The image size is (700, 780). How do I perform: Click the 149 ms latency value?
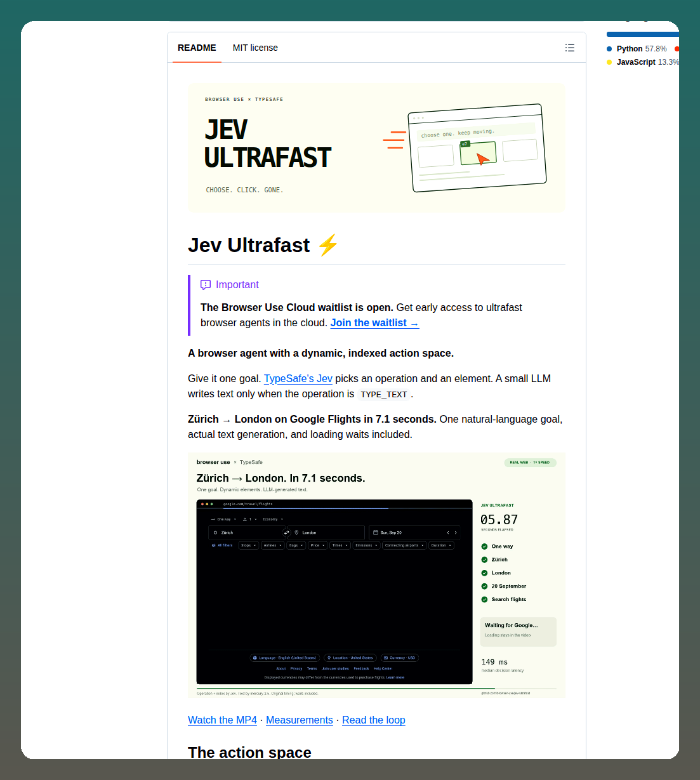[x=494, y=662]
